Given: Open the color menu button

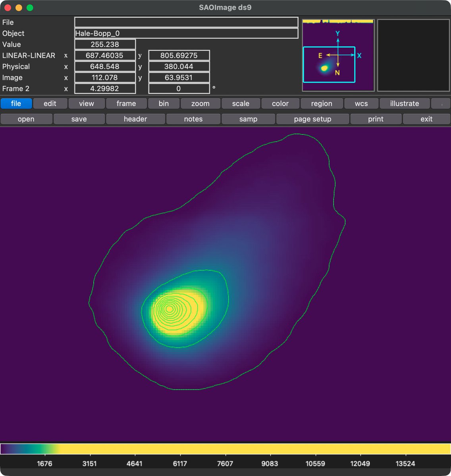Looking at the screenshot, I should click(280, 104).
